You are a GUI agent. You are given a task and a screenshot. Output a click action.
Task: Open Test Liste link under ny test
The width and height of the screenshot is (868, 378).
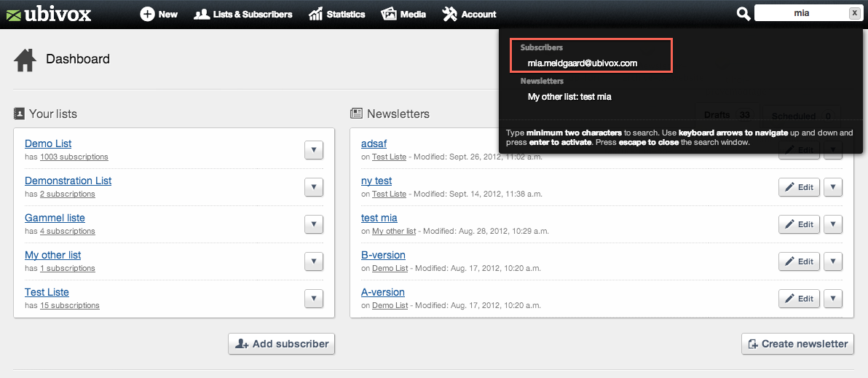pos(389,194)
